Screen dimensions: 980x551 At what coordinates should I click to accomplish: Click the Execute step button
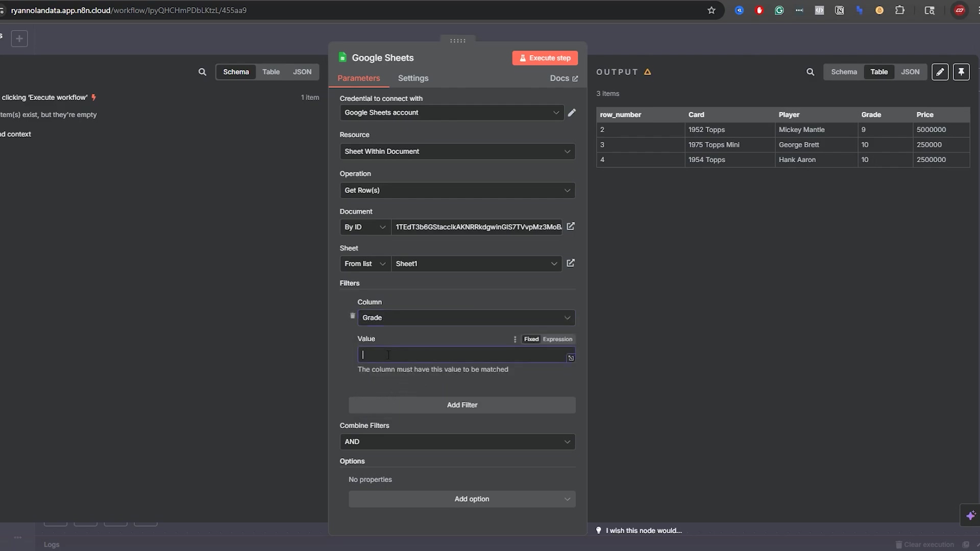(x=545, y=58)
